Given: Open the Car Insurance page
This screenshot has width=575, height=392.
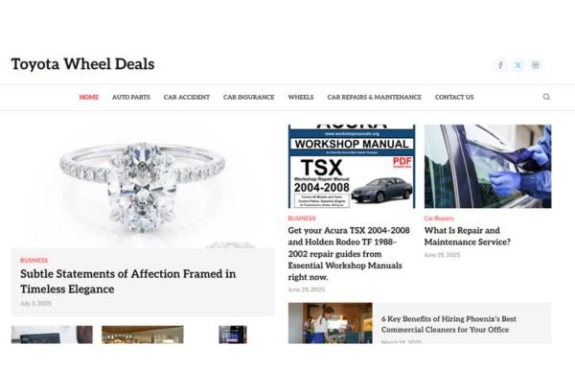Looking at the screenshot, I should 248,97.
